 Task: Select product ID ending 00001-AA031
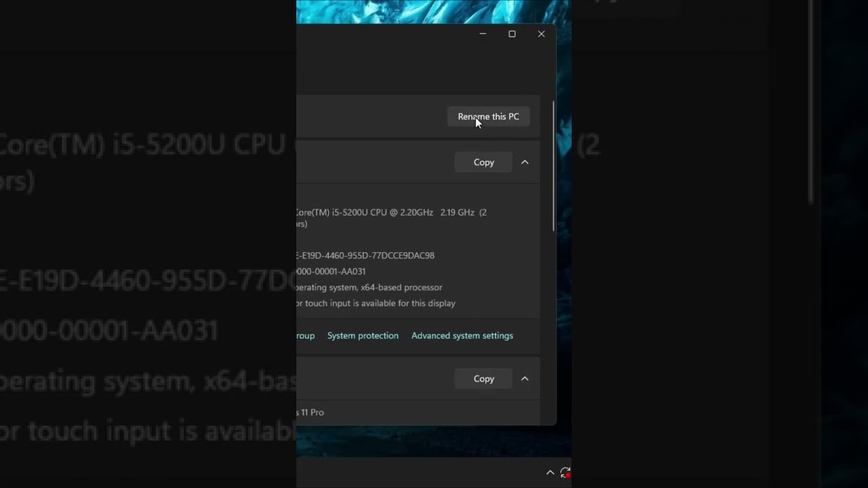pos(331,271)
